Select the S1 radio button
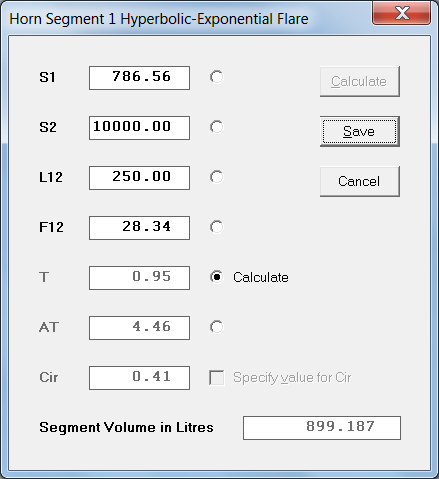439x479 pixels. [x=217, y=77]
